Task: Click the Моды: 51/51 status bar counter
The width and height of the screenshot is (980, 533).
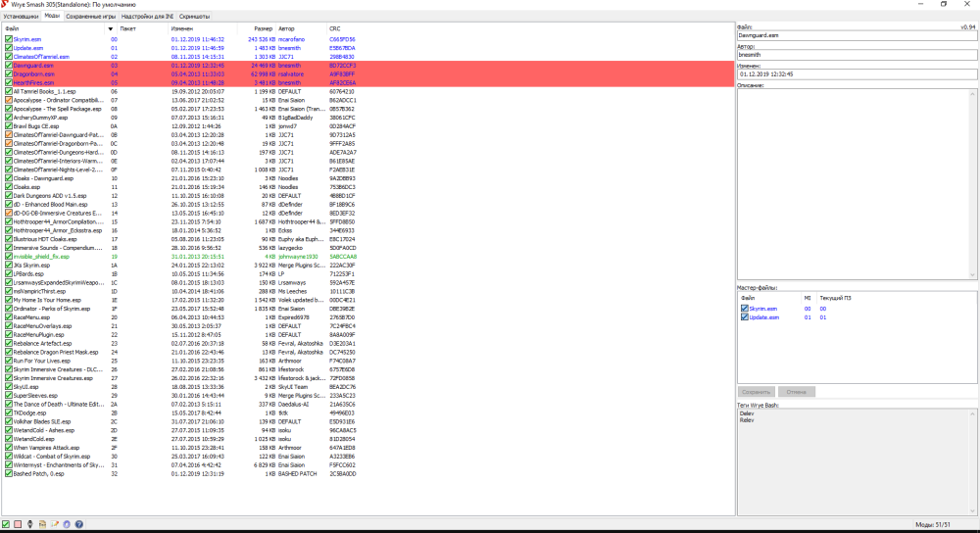Action: coord(933,525)
